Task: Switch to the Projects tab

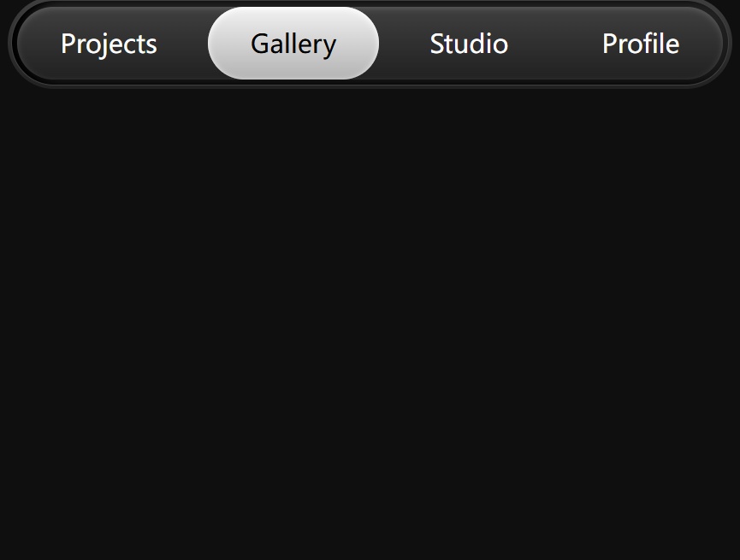Action: pyautogui.click(x=109, y=44)
